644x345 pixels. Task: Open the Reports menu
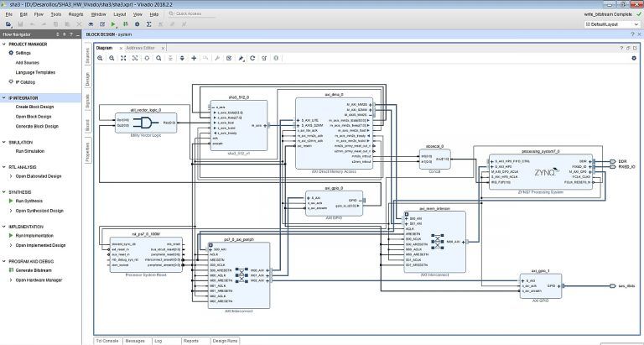coord(76,14)
